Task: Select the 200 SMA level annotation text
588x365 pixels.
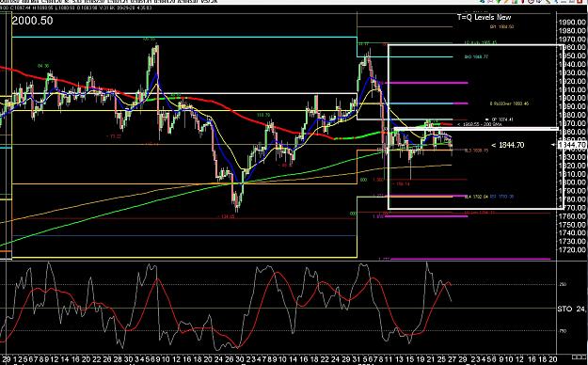Action: pos(480,124)
